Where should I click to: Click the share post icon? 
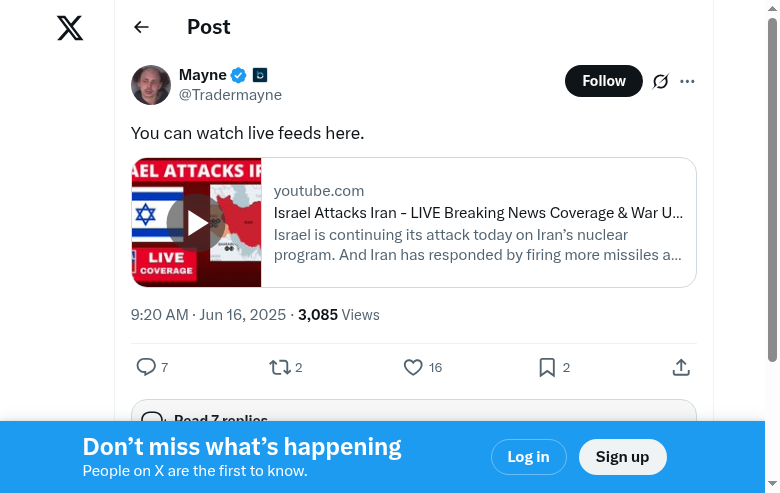(681, 367)
